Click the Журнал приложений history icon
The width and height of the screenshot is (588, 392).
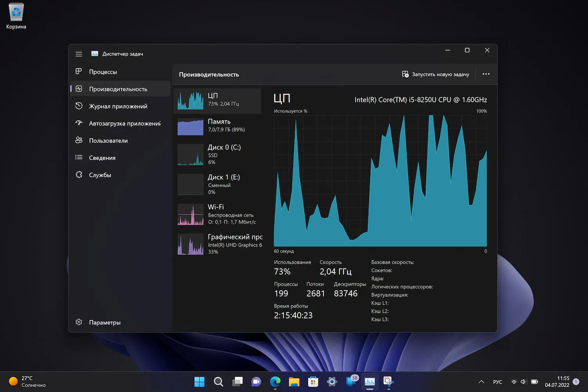(79, 106)
